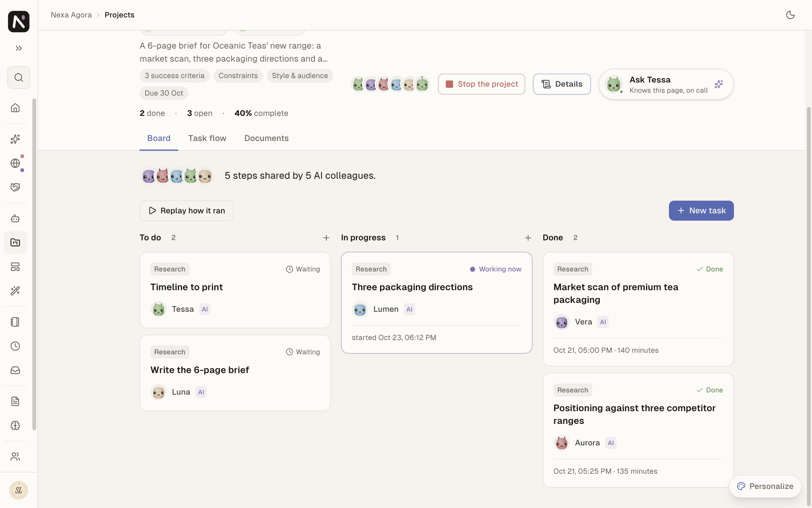
Task: Open the handshake icon in the sidebar
Action: coord(16,187)
